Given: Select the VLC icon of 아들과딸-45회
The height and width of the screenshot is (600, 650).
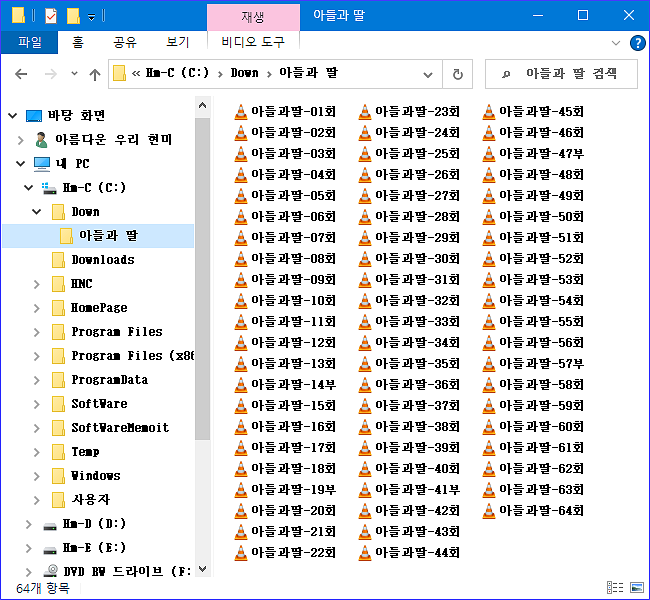Looking at the screenshot, I should 489,112.
